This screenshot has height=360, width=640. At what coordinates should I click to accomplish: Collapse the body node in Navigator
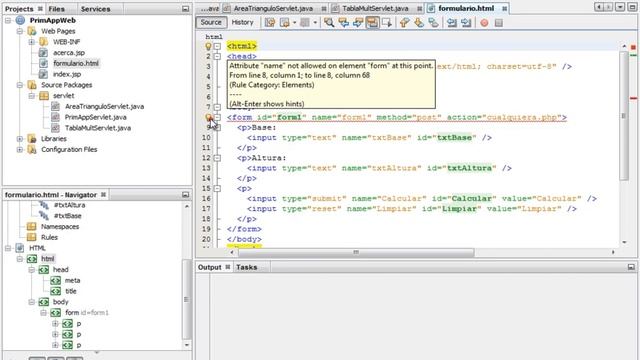31,302
